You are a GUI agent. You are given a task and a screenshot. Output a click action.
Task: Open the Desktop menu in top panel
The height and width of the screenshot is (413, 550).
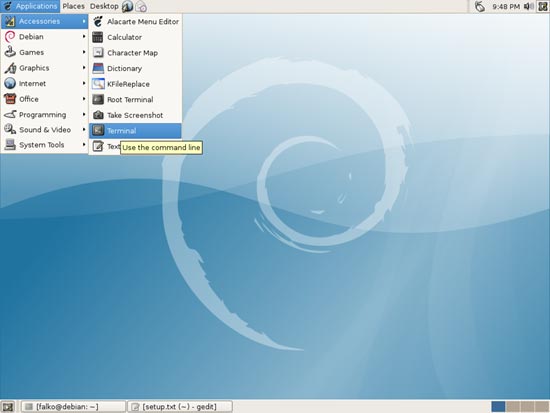click(104, 6)
